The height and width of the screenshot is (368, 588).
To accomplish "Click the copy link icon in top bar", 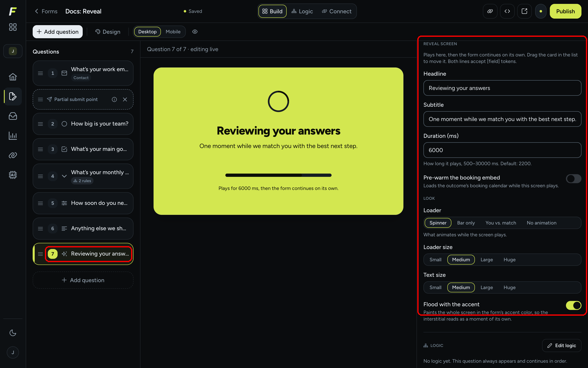I will [x=490, y=11].
